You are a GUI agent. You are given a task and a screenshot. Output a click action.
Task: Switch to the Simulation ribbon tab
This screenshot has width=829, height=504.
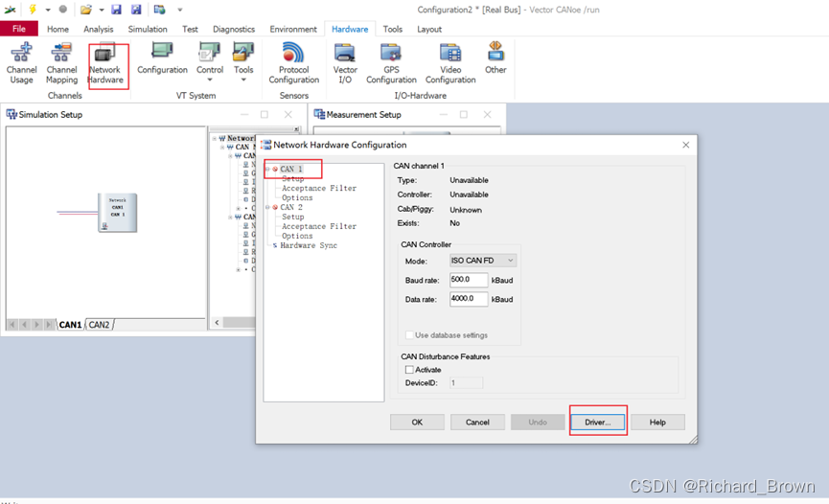tap(148, 29)
